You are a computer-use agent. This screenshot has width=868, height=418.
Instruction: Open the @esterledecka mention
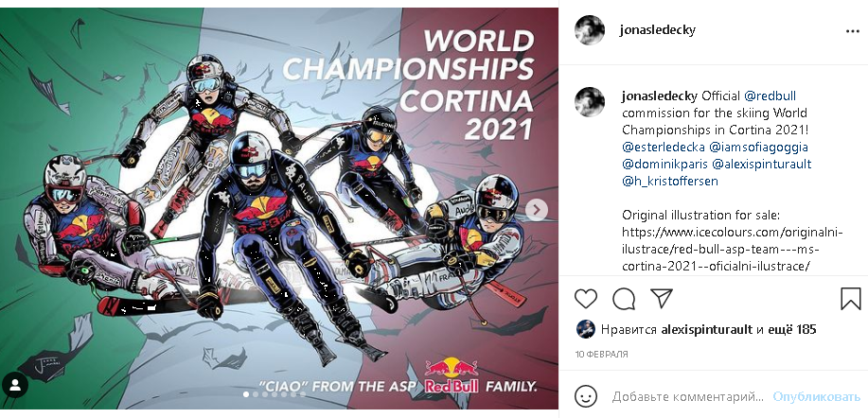point(664,148)
